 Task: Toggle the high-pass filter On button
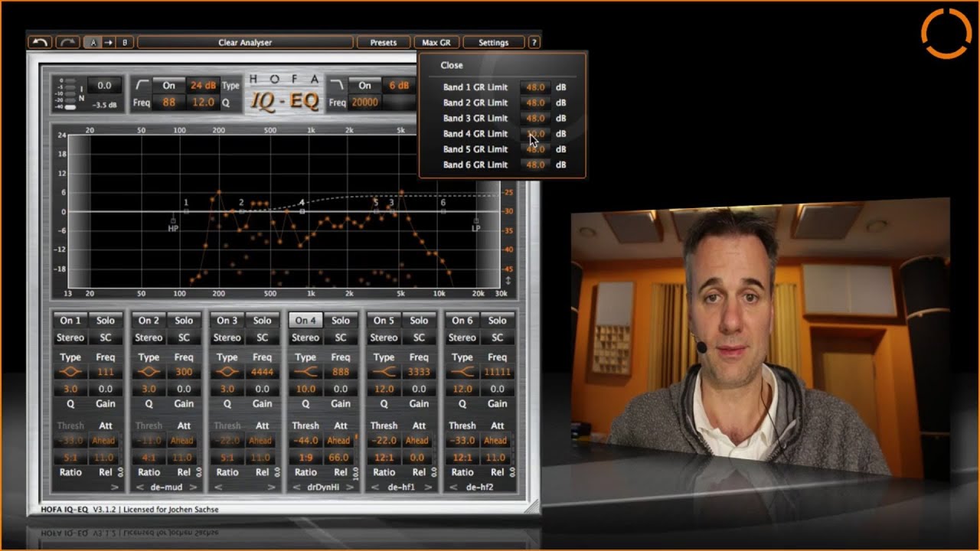click(x=168, y=86)
